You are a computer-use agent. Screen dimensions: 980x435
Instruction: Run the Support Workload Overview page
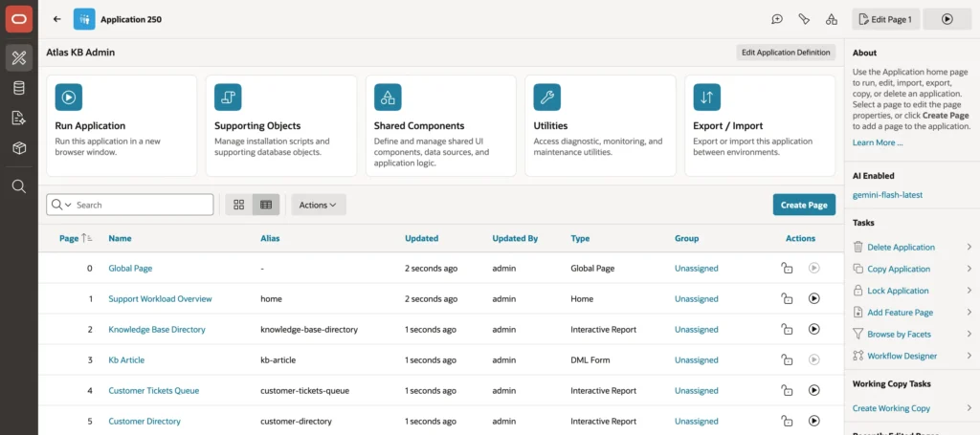pos(813,298)
